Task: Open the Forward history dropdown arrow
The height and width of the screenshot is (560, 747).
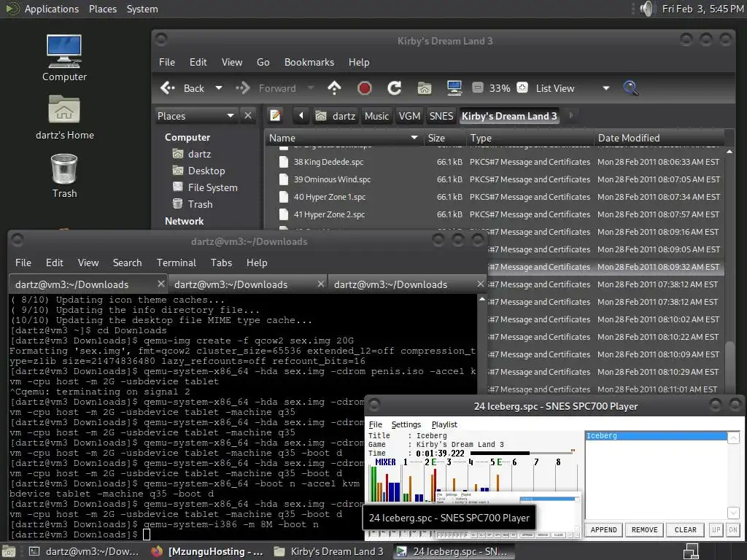Action: tap(311, 88)
